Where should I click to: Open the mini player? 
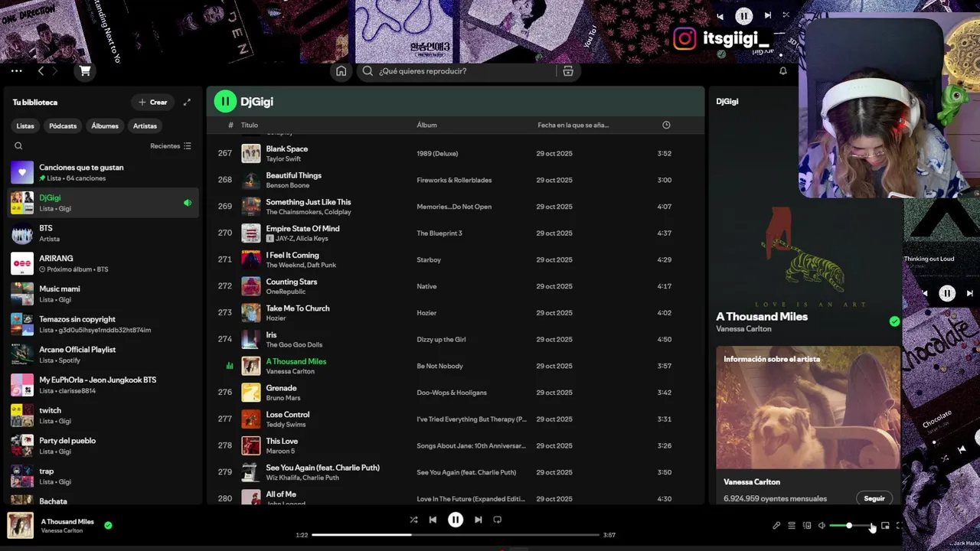click(x=885, y=526)
